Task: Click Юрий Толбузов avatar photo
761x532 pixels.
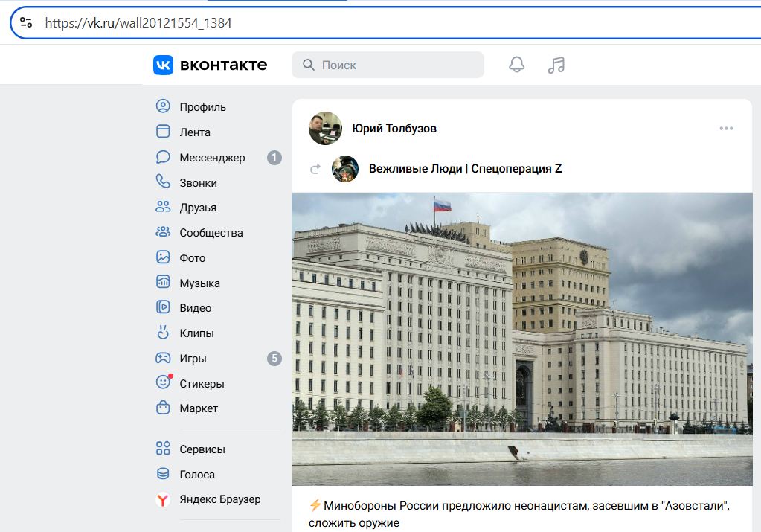Action: pos(325,129)
